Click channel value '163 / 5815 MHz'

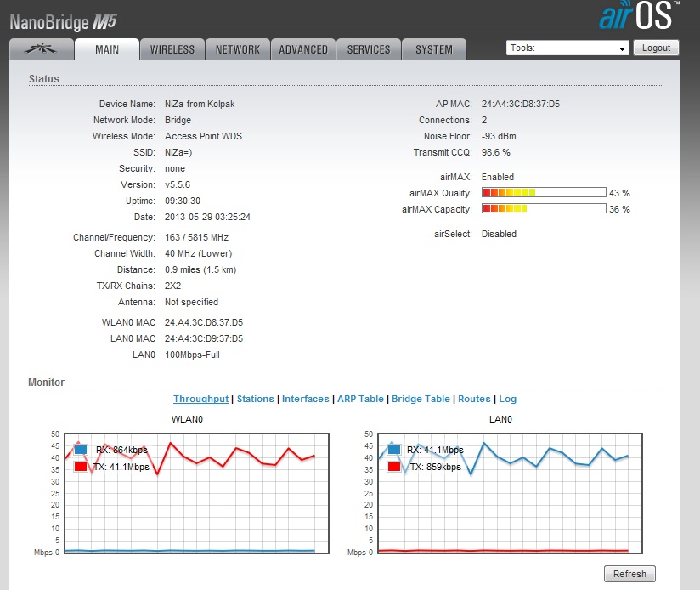click(x=196, y=237)
